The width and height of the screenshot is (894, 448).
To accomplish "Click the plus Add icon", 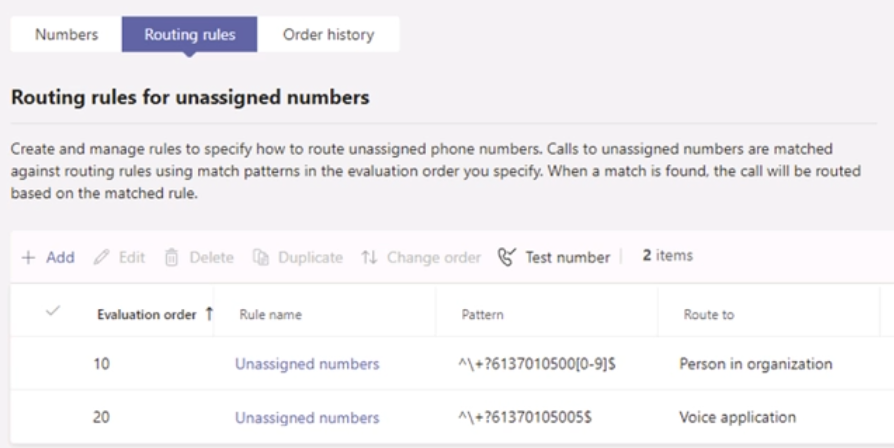I will 28,257.
